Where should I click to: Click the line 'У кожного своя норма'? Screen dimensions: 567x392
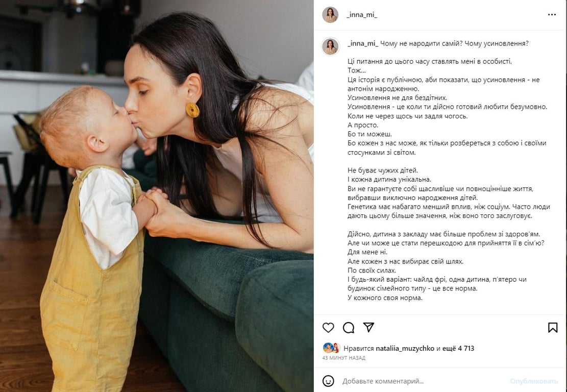[385, 298]
